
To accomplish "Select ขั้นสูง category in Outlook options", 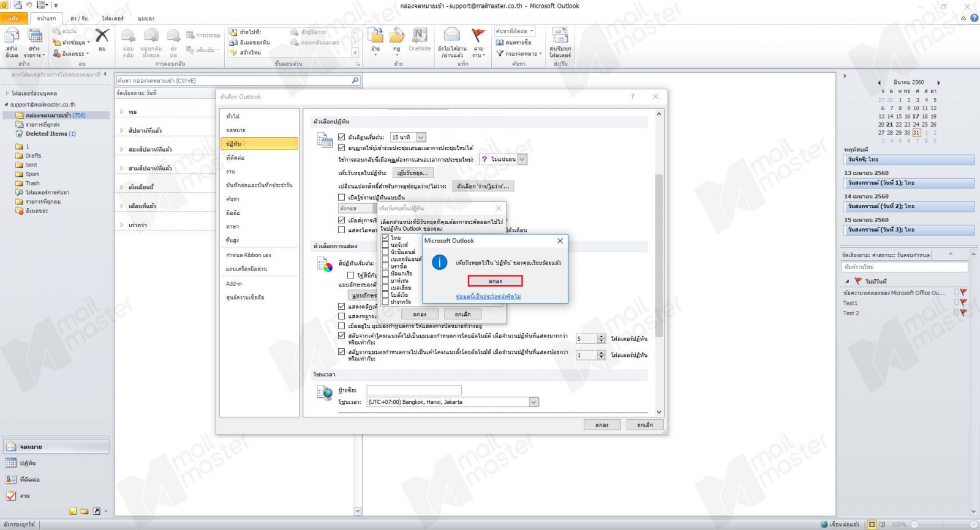I will click(259, 241).
